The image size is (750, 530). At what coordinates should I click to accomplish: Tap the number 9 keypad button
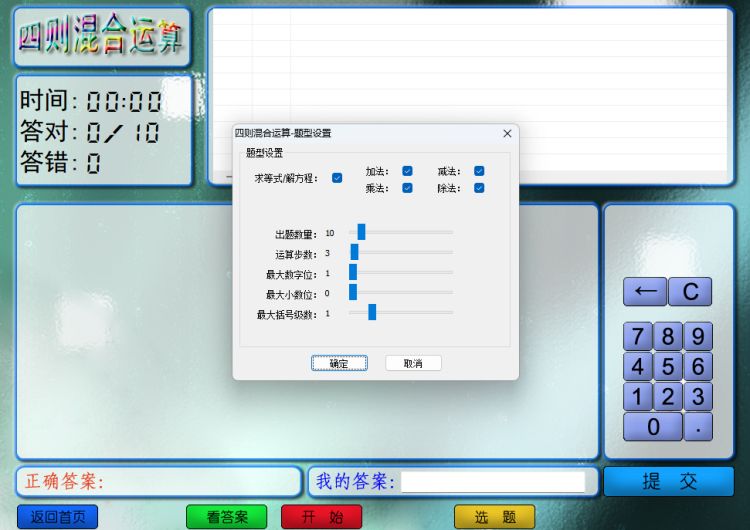click(x=698, y=336)
